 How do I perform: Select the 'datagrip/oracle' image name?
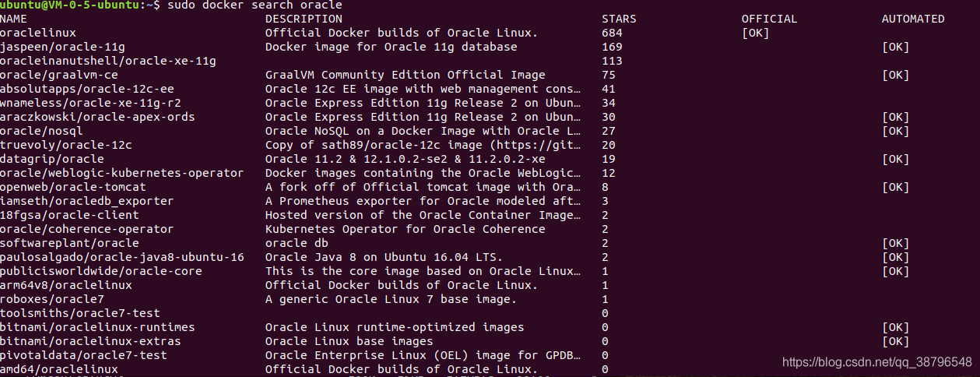pos(52,159)
